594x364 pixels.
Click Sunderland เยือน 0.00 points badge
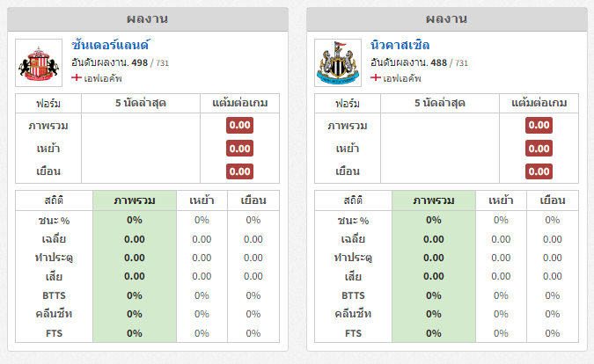tap(239, 171)
